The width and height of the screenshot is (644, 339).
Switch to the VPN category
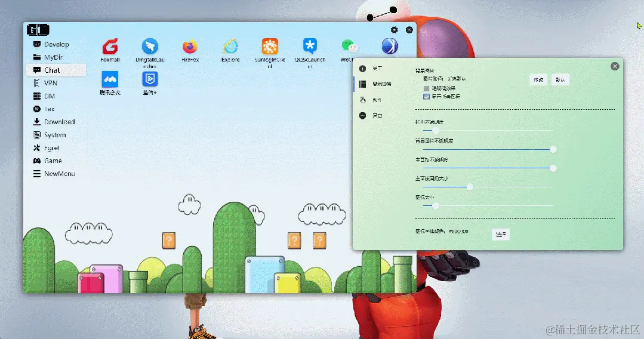(56, 83)
